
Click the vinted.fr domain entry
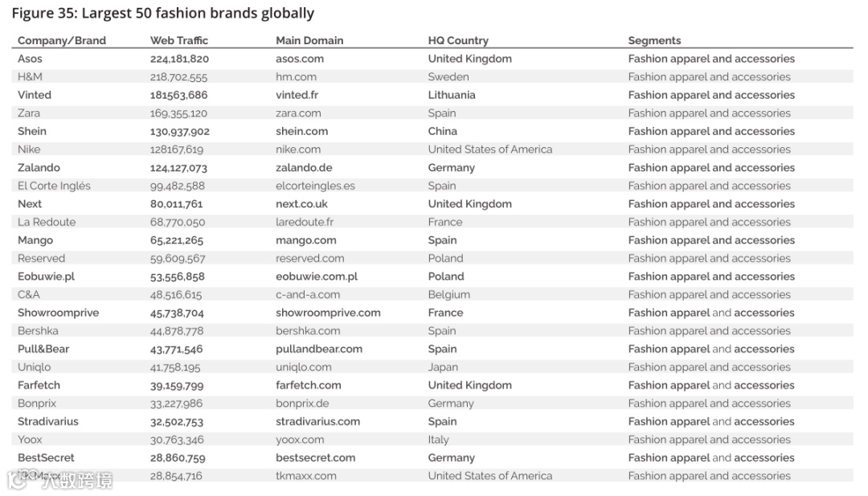coord(297,95)
